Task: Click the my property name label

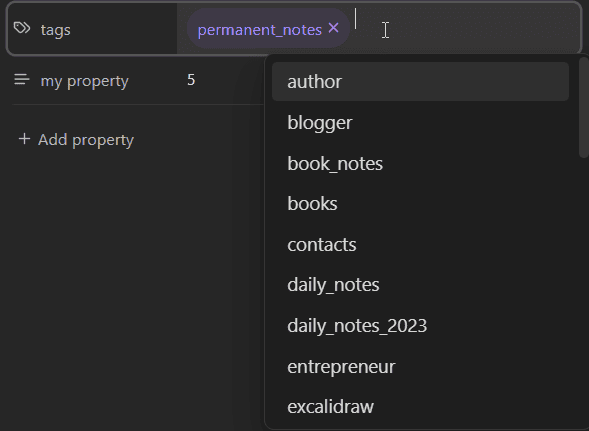Action: (x=85, y=81)
